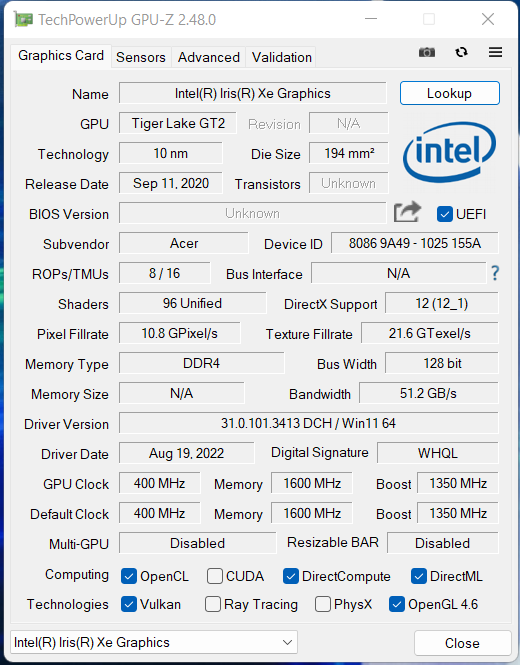Switch to the Validation tab
This screenshot has height=665, width=520.
[x=282, y=57]
